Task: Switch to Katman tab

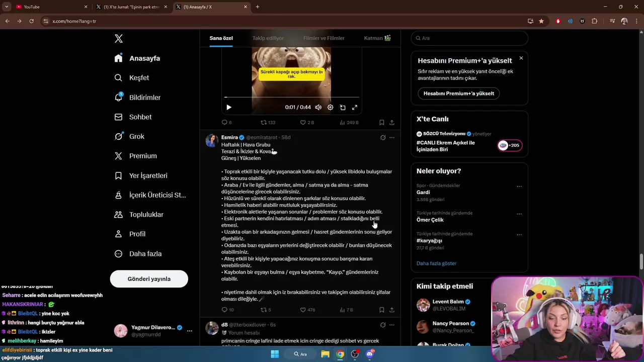Action: [x=377, y=38]
